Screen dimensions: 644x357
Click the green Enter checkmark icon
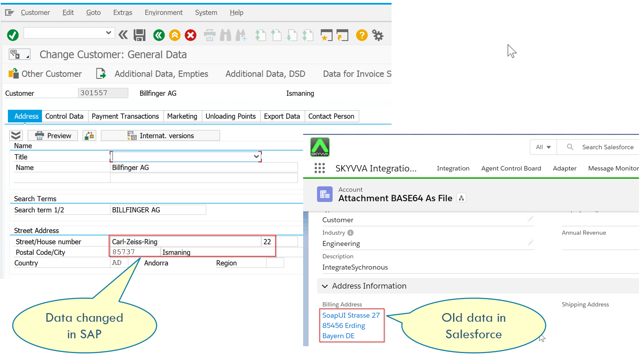tap(12, 35)
